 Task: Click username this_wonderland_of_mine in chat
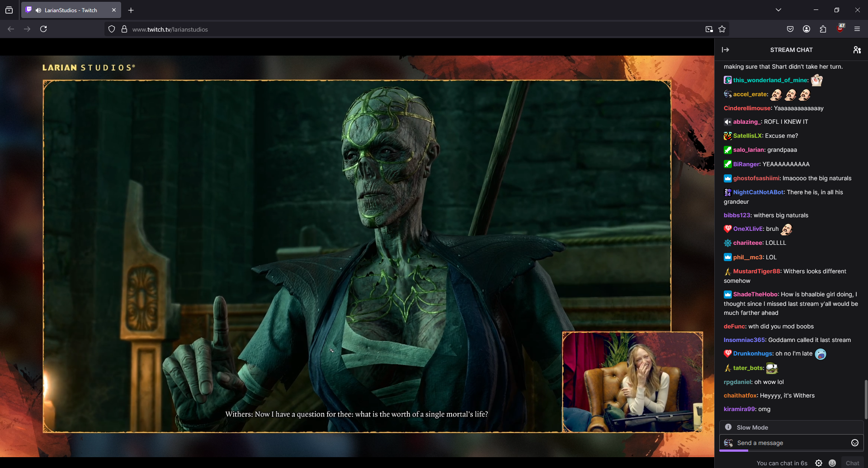[x=770, y=80]
